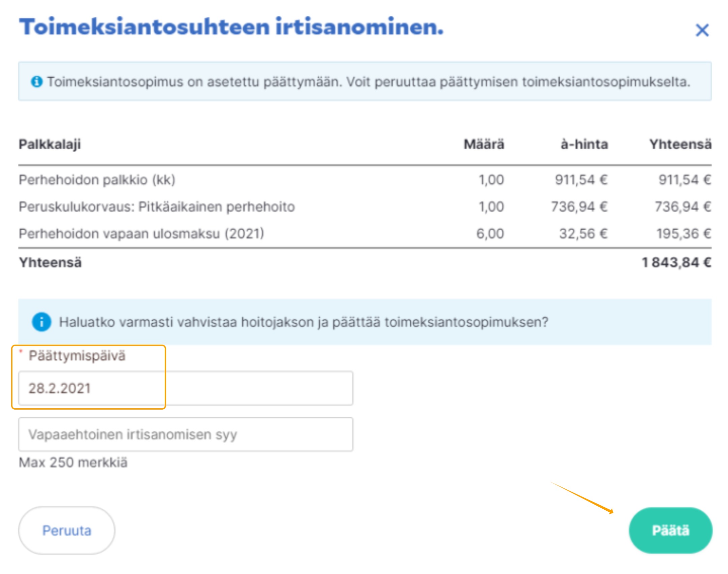Select the Peruskulukorvaus: Pitkäaikainen perhehoito row
Image resolution: width=728 pixels, height=574 pixels.
[157, 206]
